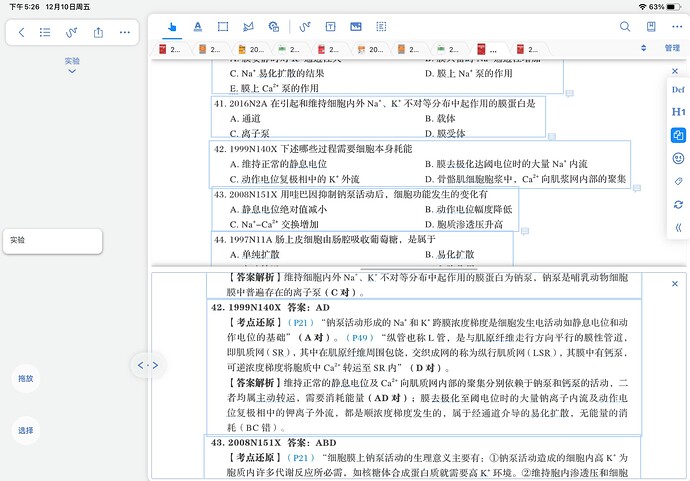Viewport: 690px width, 481px height.
Task: Apply H1 heading style from side palette
Action: [x=678, y=112]
